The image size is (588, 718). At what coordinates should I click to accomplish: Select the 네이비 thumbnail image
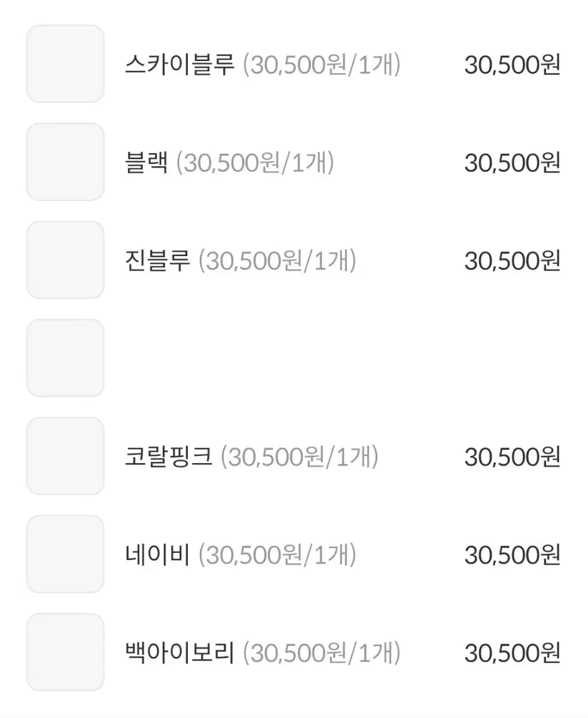[65, 554]
